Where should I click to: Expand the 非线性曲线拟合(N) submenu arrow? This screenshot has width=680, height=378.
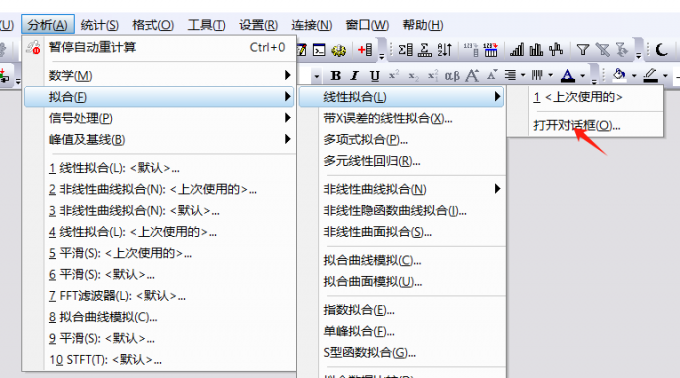(497, 189)
